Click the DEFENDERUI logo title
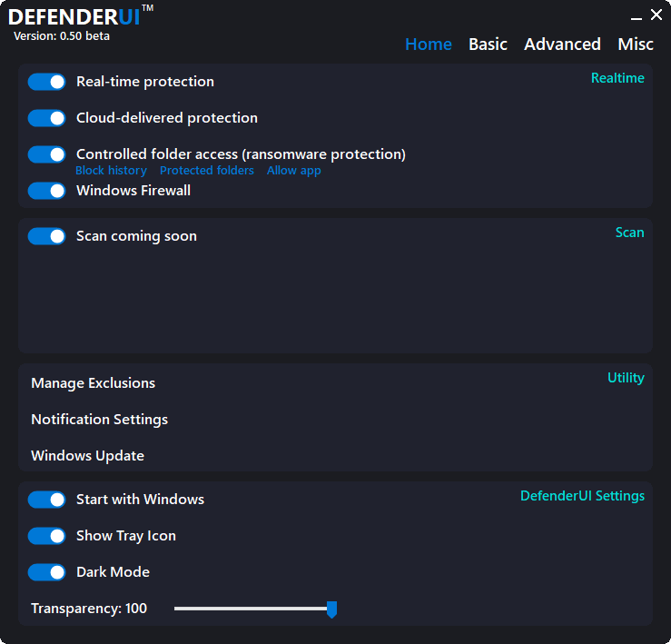 tap(81, 16)
